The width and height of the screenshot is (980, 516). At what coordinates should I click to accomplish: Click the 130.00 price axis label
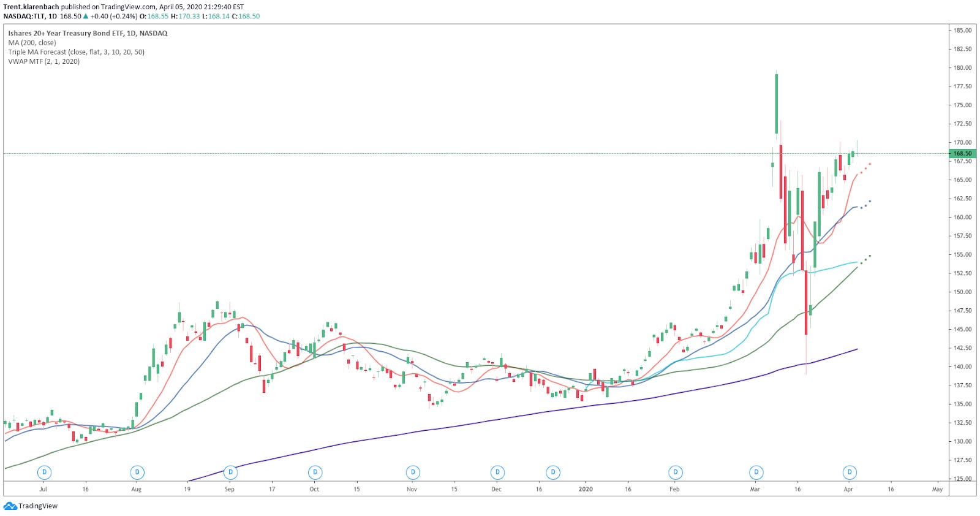coord(962,442)
